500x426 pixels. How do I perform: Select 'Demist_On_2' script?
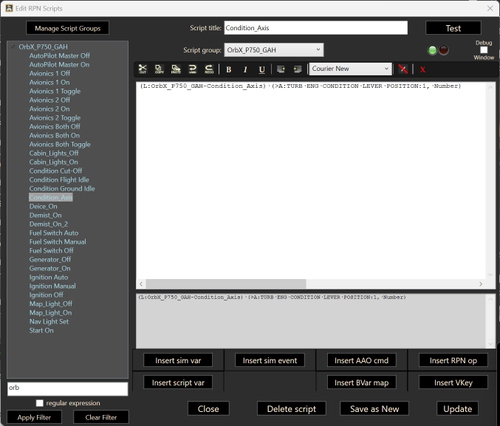pos(48,224)
